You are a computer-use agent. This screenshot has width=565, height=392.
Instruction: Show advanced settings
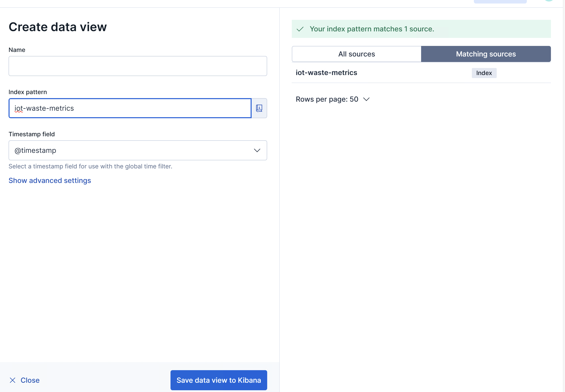[50, 180]
